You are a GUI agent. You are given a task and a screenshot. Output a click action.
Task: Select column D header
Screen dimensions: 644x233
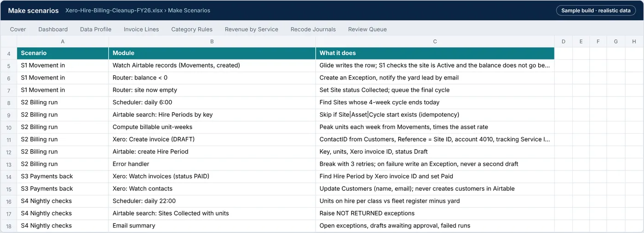tap(563, 41)
